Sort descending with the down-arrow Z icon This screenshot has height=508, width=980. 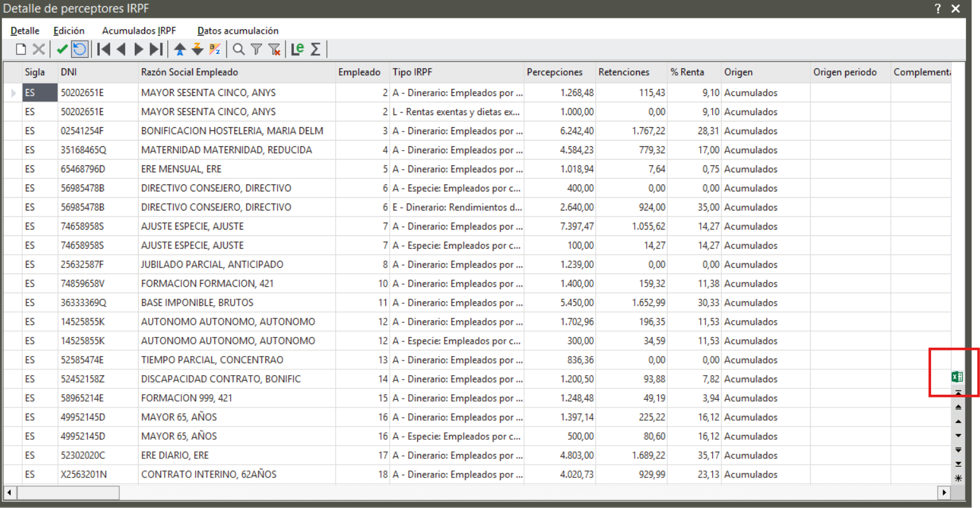tap(197, 49)
